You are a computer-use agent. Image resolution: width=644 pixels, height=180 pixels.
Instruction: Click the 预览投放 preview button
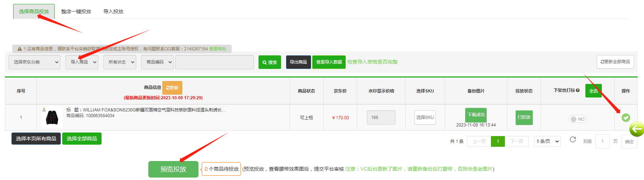(173, 169)
